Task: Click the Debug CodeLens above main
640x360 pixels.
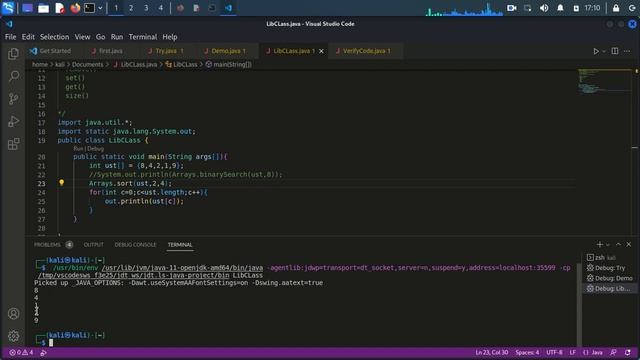Action: coord(96,149)
